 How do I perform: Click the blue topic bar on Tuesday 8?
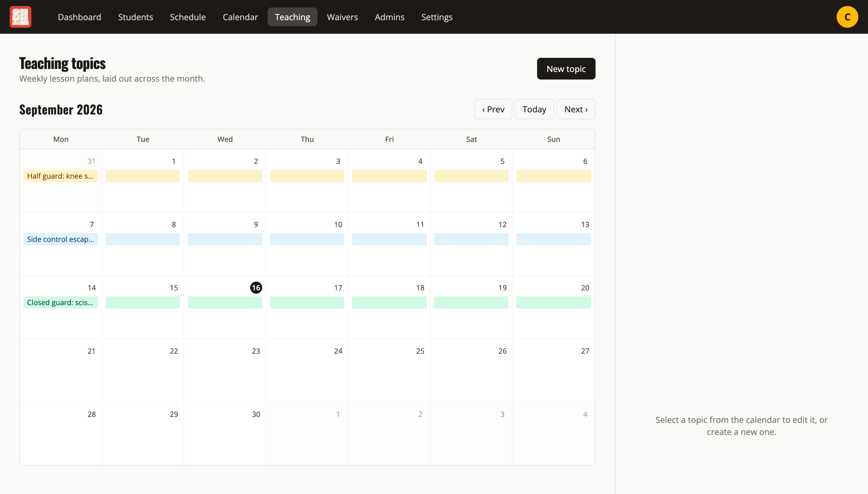(x=143, y=239)
